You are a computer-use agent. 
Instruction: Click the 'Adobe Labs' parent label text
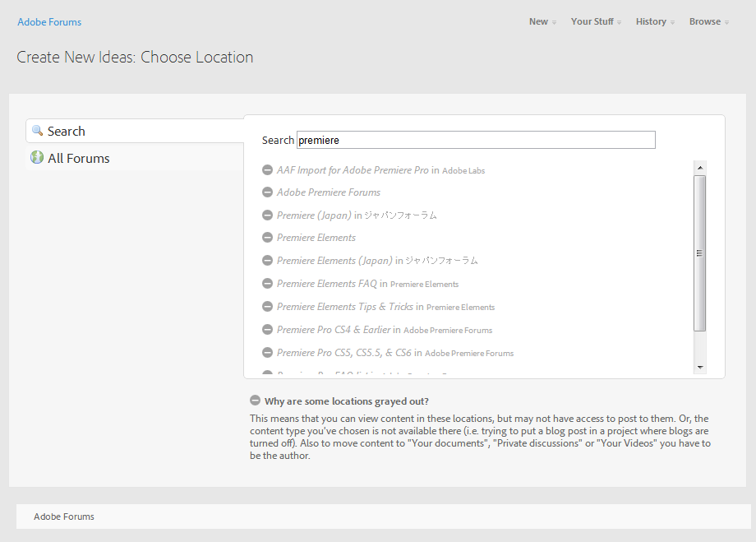(463, 170)
